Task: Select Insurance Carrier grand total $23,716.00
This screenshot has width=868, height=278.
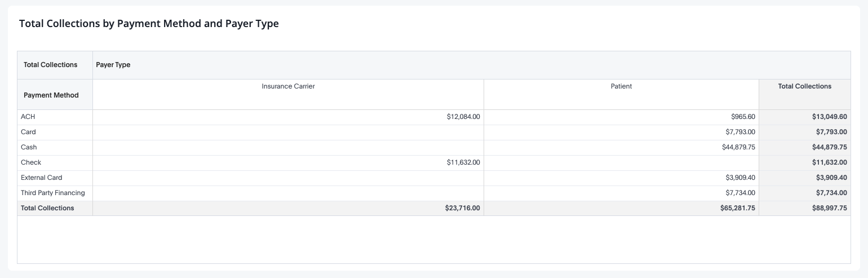Action: (463, 208)
